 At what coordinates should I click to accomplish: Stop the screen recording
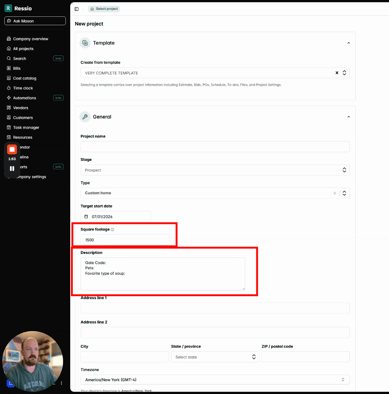click(x=12, y=149)
